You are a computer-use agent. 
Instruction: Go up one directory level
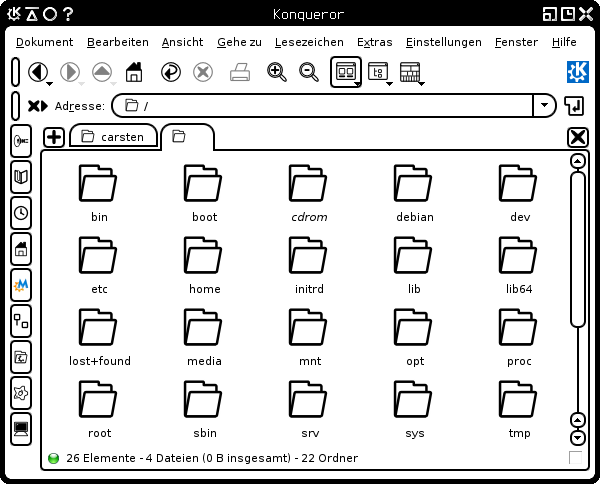click(102, 72)
